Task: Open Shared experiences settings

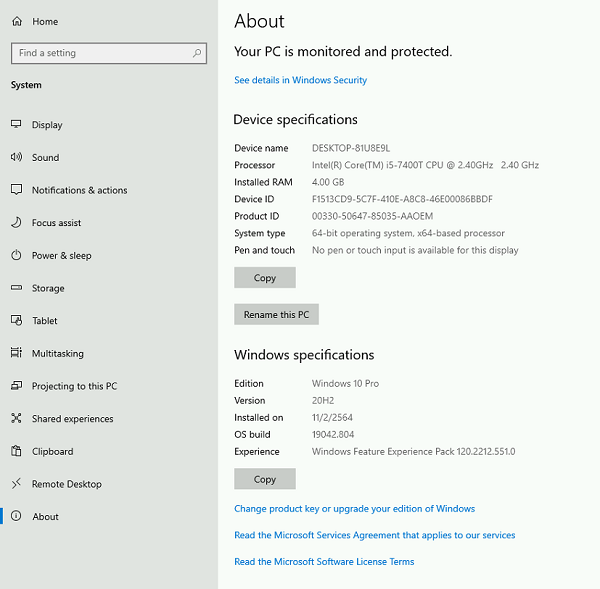Action: coord(72,419)
